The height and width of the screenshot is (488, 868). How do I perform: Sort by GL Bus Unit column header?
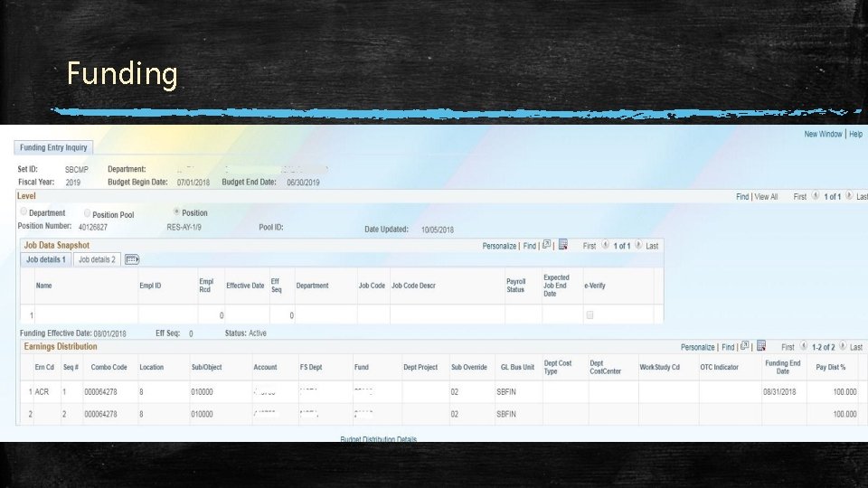pos(517,368)
